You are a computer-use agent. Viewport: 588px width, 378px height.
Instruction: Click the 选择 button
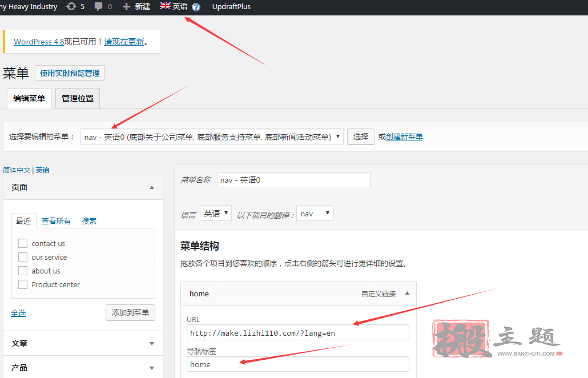coord(360,136)
